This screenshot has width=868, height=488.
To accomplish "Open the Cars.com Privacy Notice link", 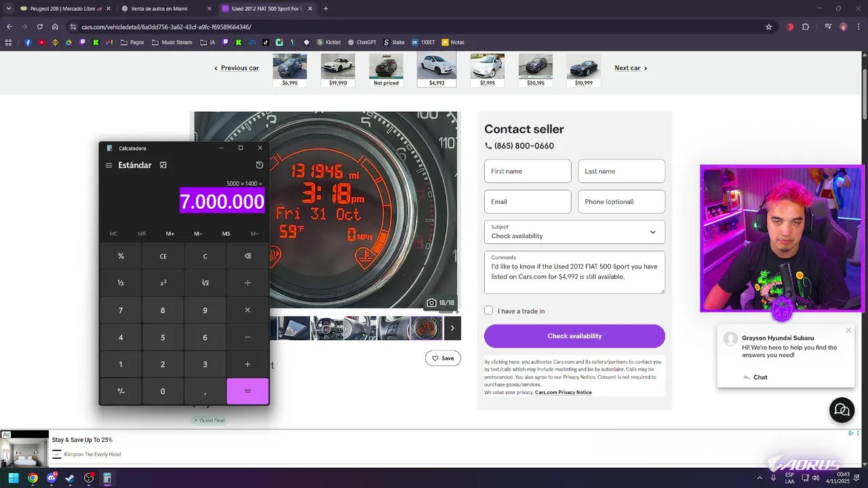I will tap(563, 392).
